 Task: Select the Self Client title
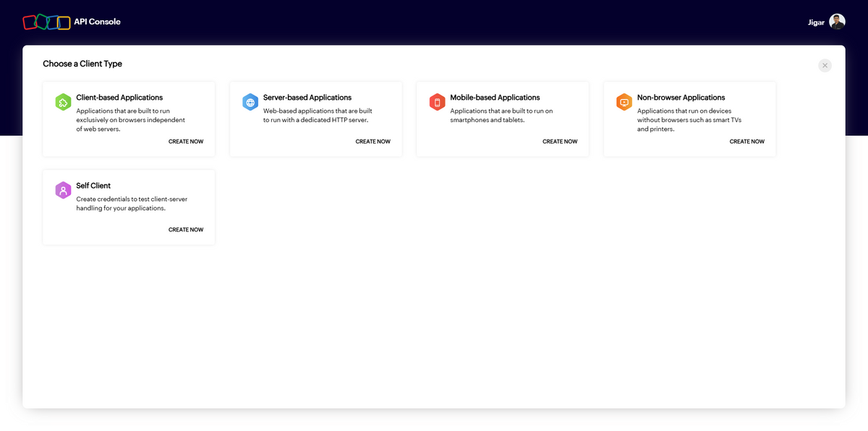coord(93,186)
